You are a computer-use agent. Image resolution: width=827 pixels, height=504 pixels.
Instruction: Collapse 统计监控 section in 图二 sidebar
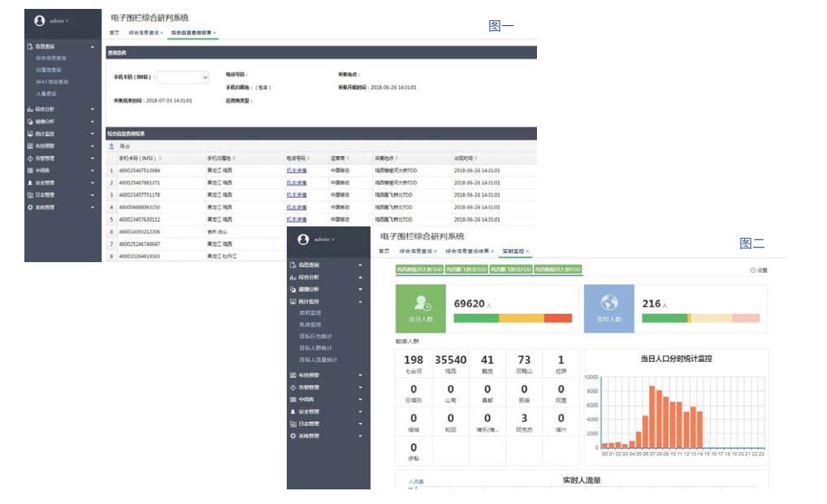coord(360,301)
